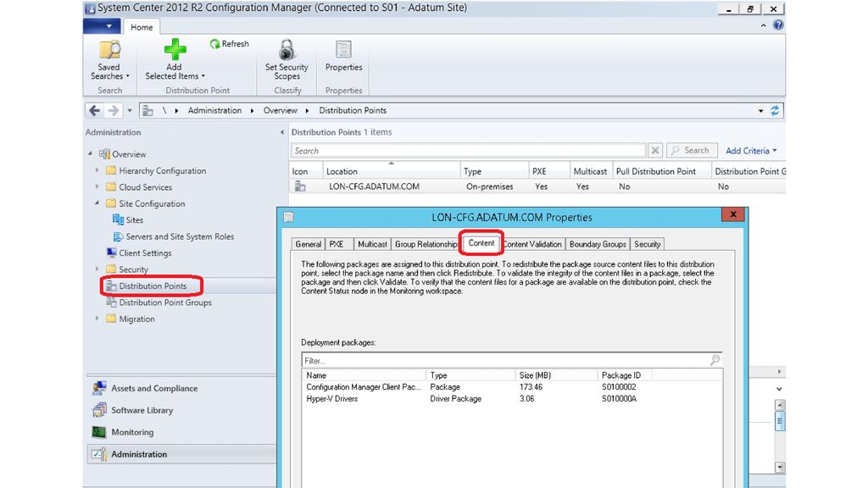Click Overview in the breadcrumb
The image size is (868, 488).
(x=280, y=111)
